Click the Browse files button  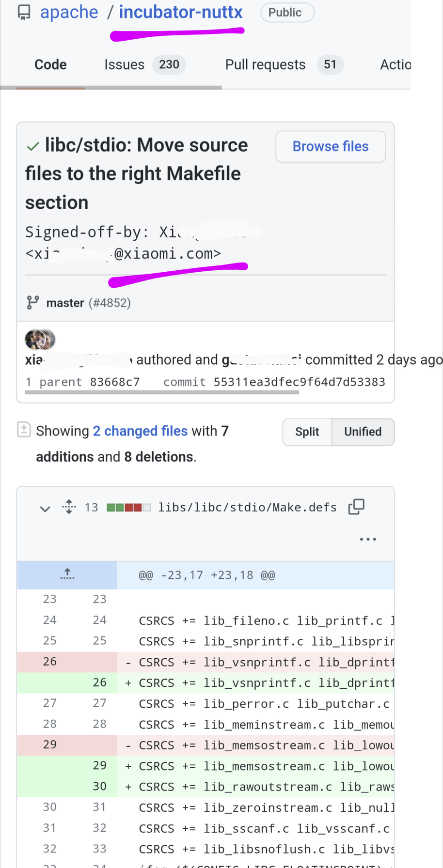pos(331,146)
